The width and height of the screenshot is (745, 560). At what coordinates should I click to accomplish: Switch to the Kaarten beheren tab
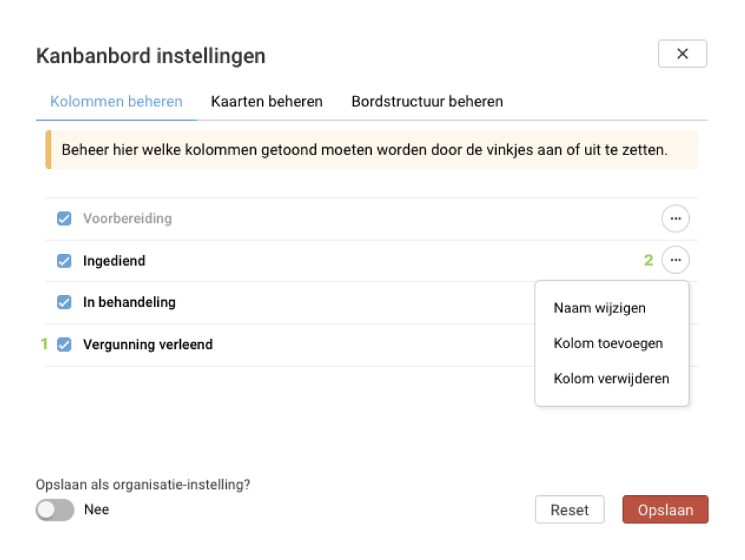tap(266, 101)
